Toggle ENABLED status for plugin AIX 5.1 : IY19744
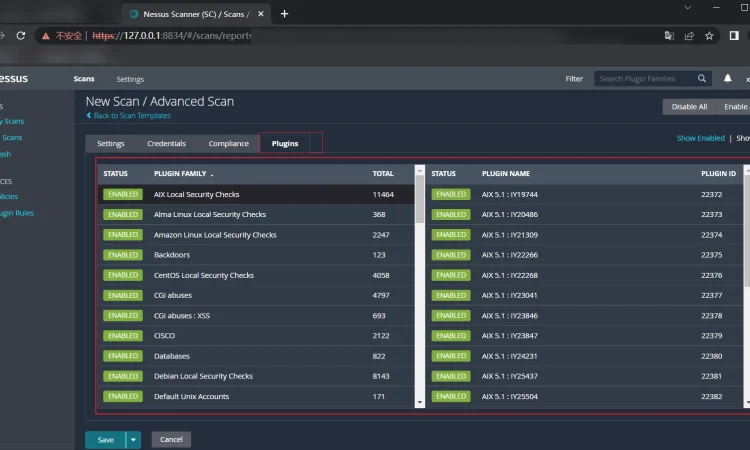 (x=451, y=194)
